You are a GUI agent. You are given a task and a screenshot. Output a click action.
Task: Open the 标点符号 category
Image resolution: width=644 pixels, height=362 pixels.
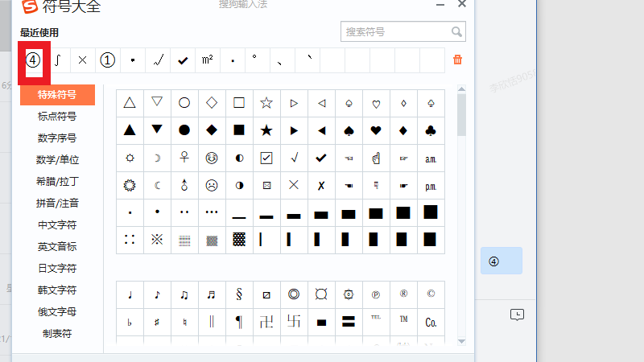tap(57, 116)
